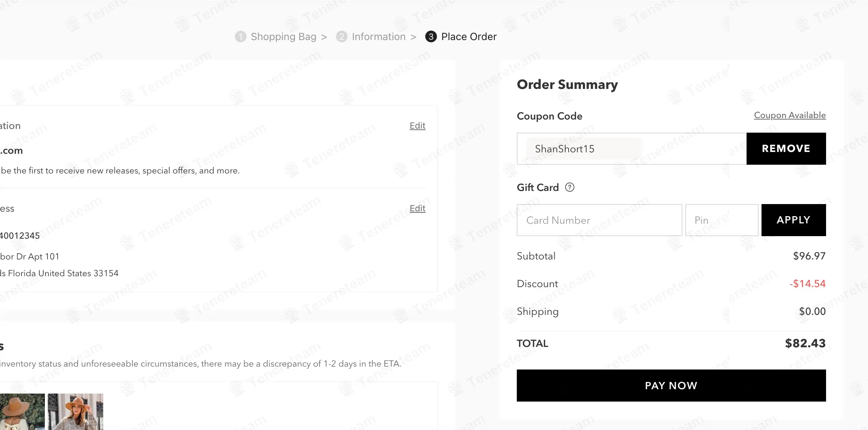Edit the contact information section
868x430 pixels.
pos(417,126)
